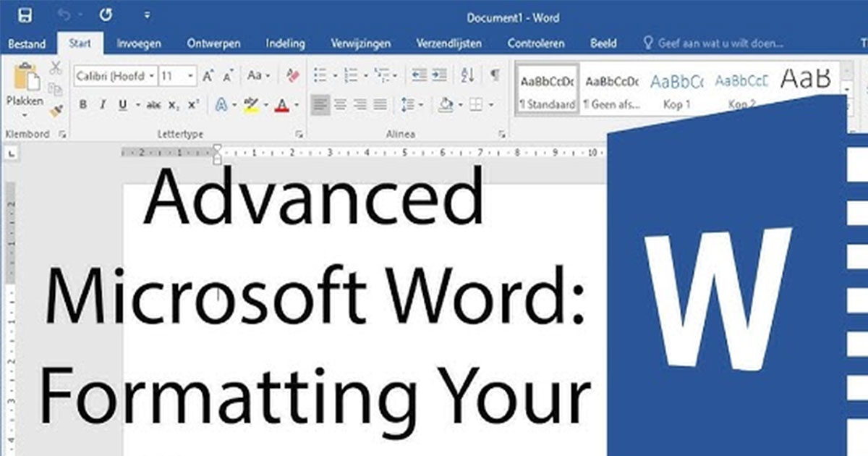The width and height of the screenshot is (868, 456).
Task: Open the Klembord dialog launcher
Action: [62, 135]
